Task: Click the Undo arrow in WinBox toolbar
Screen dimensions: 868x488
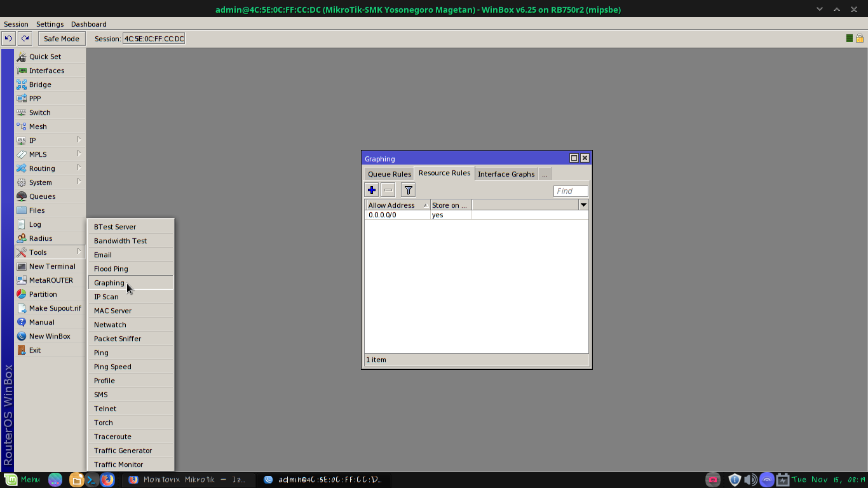Action: (x=8, y=39)
